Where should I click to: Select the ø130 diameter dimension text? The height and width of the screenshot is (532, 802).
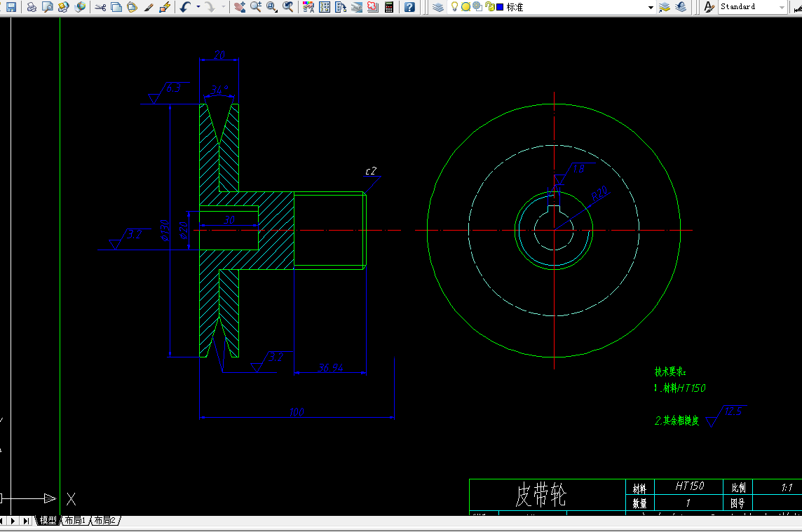pos(164,230)
